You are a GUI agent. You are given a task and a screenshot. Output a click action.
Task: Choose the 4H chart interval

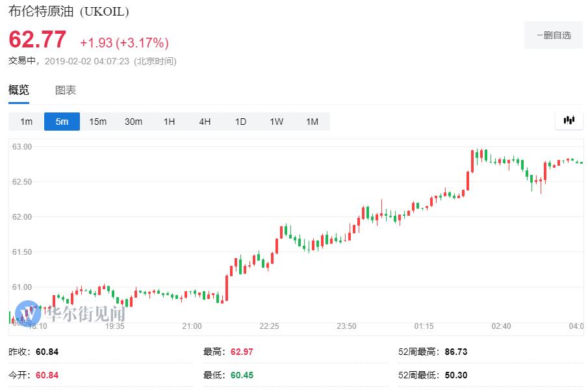coord(205,122)
